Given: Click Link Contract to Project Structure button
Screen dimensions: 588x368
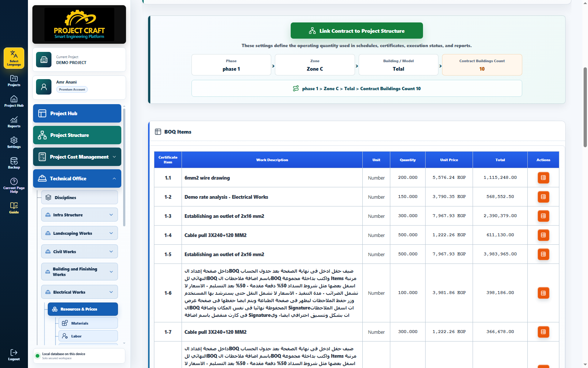Looking at the screenshot, I should [356, 31].
